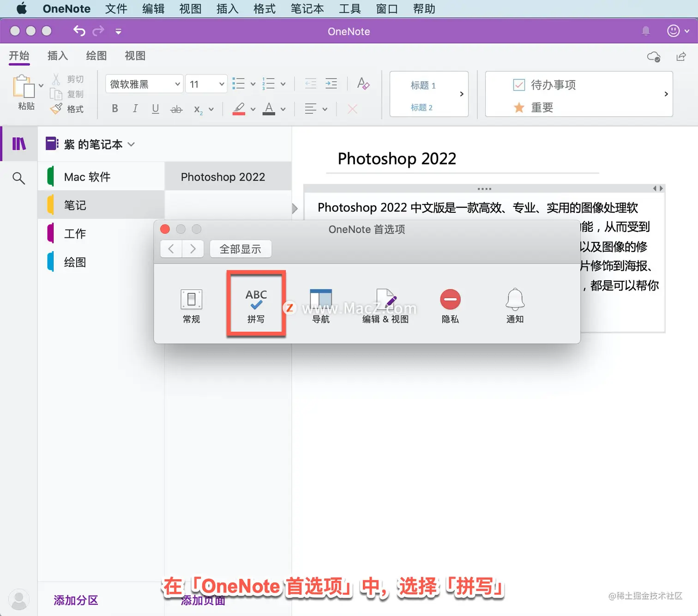This screenshot has height=616, width=698.
Task: Click the Apple menu icon
Action: pyautogui.click(x=21, y=9)
